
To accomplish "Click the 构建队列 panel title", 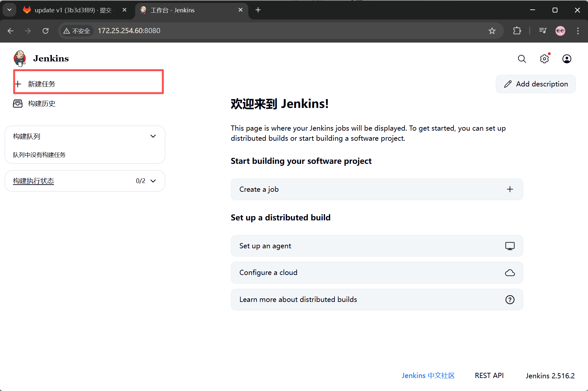I will pyautogui.click(x=27, y=136).
